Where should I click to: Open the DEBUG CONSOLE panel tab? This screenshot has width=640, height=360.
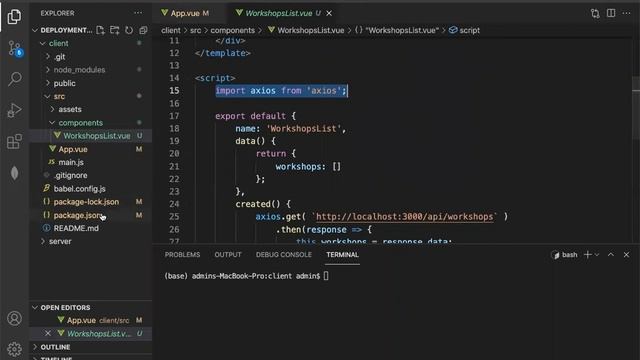(x=284, y=255)
